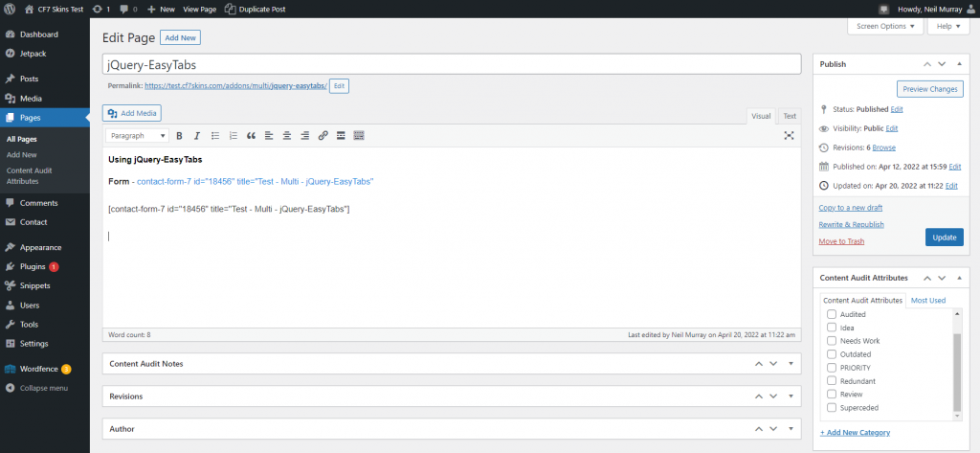Switch to the Text editor tab
This screenshot has height=453, width=980.
790,116
